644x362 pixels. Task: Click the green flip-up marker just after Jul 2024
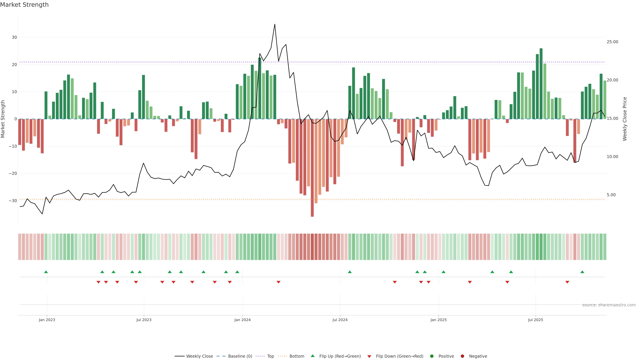click(350, 272)
